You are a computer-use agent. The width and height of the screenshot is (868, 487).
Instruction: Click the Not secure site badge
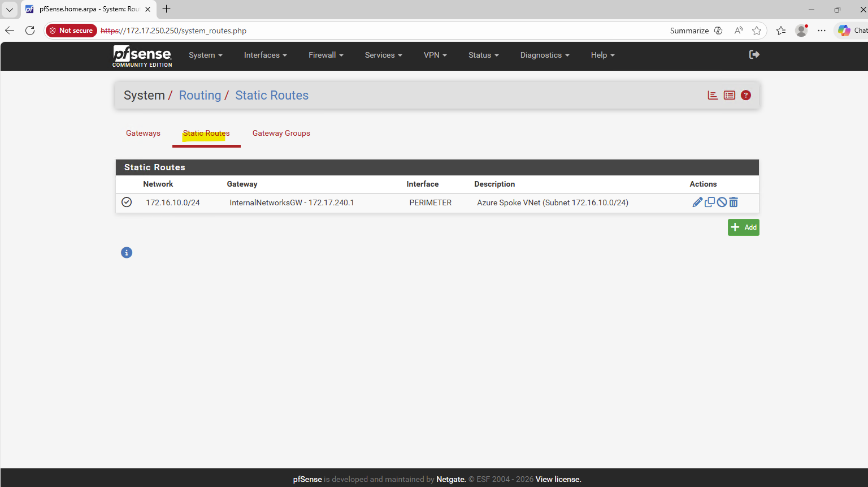click(71, 31)
